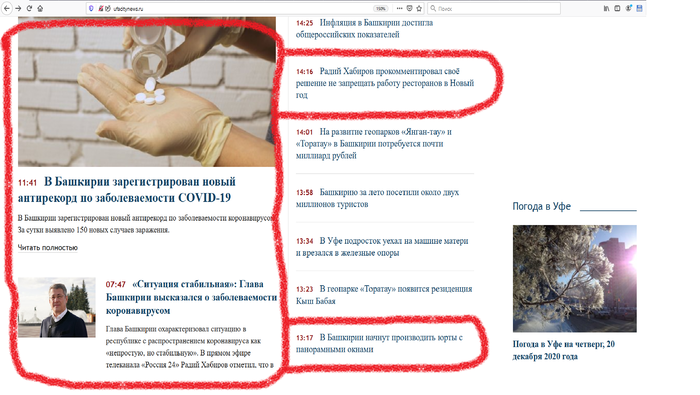Open 13:58 two million tourists news
Image resolution: width=700 pixels, height=395 pixels.
click(x=378, y=198)
